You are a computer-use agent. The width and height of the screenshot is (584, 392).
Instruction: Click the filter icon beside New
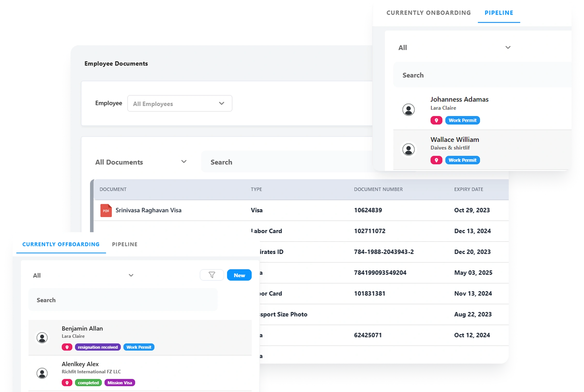(212, 275)
